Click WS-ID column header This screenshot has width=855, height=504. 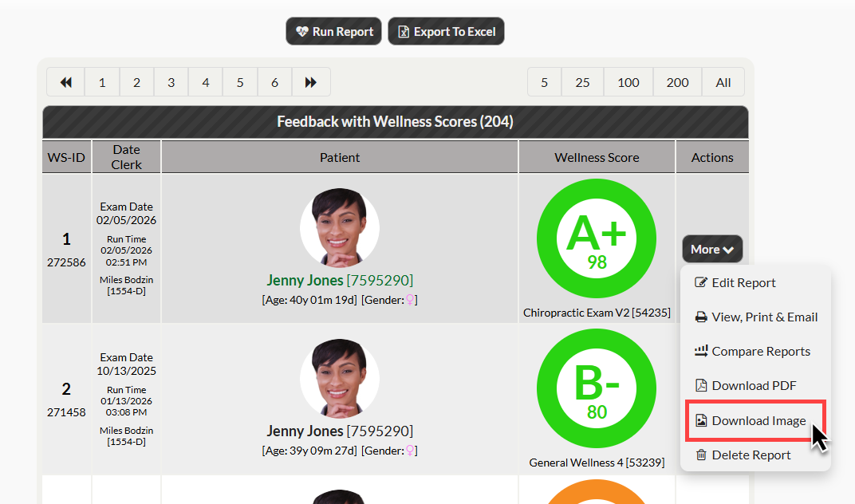point(66,157)
